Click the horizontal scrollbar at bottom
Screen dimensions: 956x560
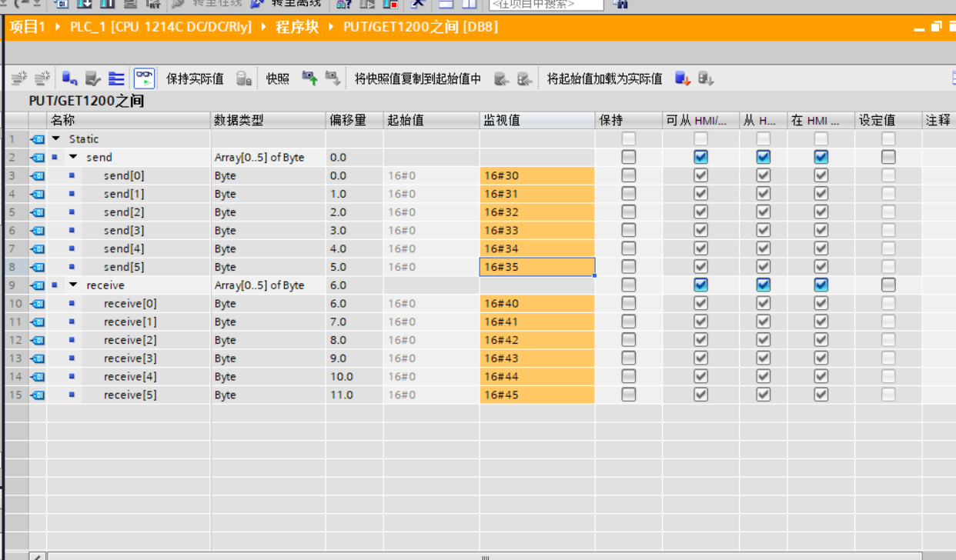(x=485, y=556)
